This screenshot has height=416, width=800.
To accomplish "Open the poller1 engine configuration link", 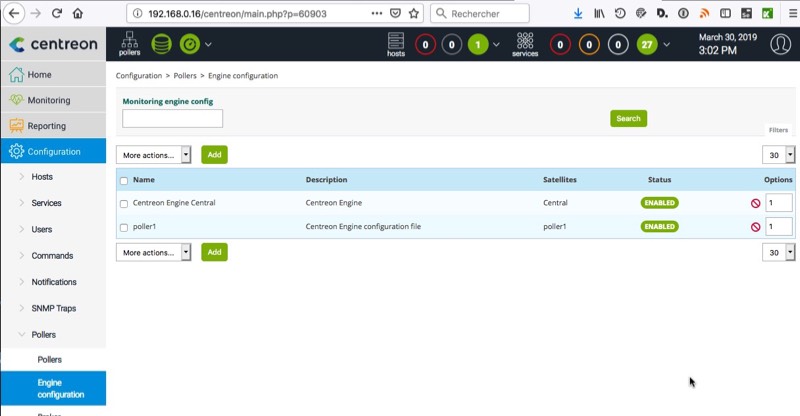I will [x=147, y=227].
